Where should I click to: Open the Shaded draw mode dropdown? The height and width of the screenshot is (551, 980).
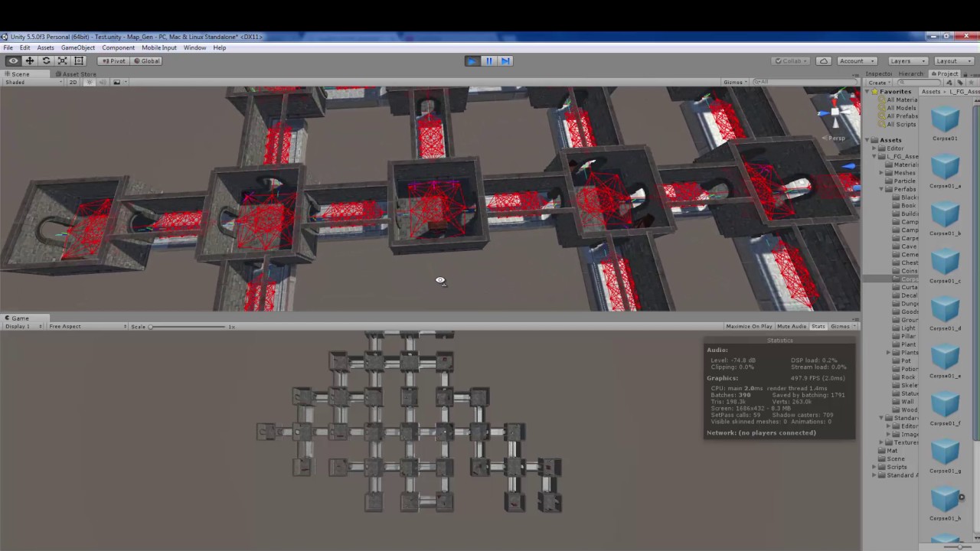pyautogui.click(x=33, y=82)
